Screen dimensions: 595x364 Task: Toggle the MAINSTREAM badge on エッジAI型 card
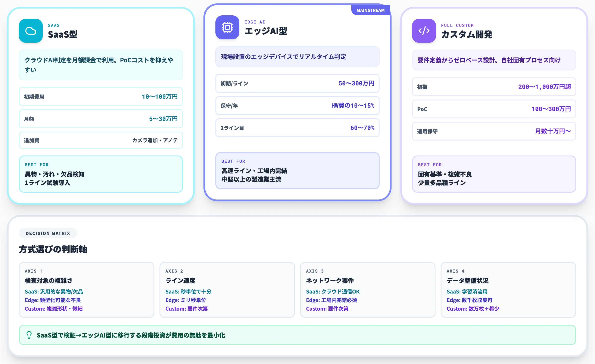pos(370,10)
